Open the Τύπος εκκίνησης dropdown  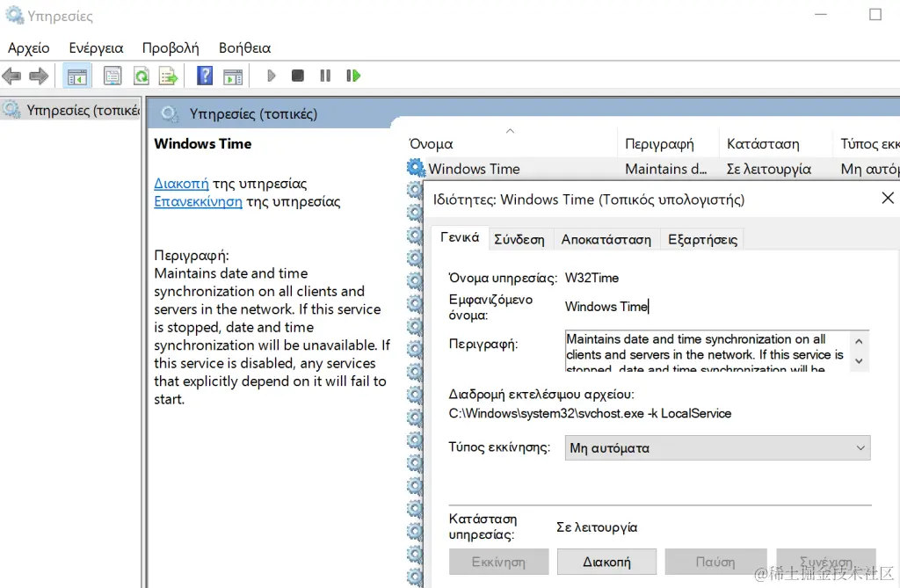[717, 448]
